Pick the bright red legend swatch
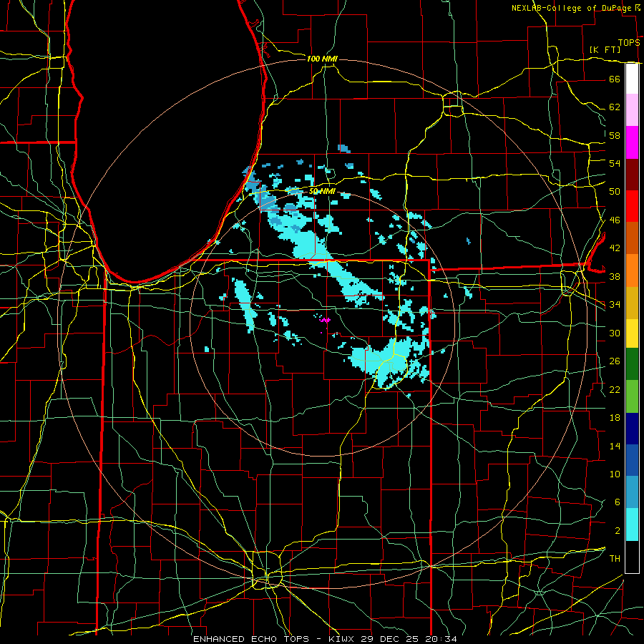Screen dimensions: 644x644 coord(632,206)
